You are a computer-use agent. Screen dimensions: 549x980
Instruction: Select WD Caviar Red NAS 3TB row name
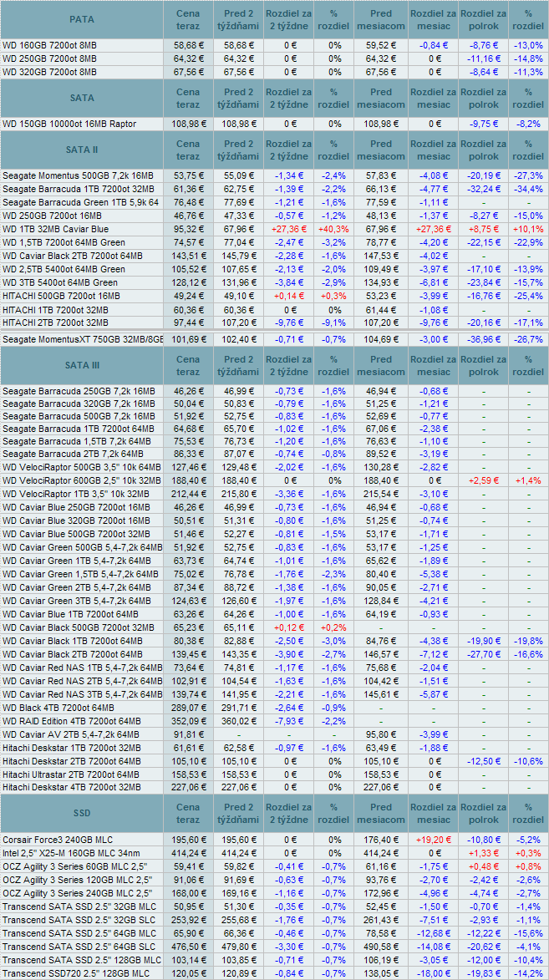pyautogui.click(x=83, y=693)
